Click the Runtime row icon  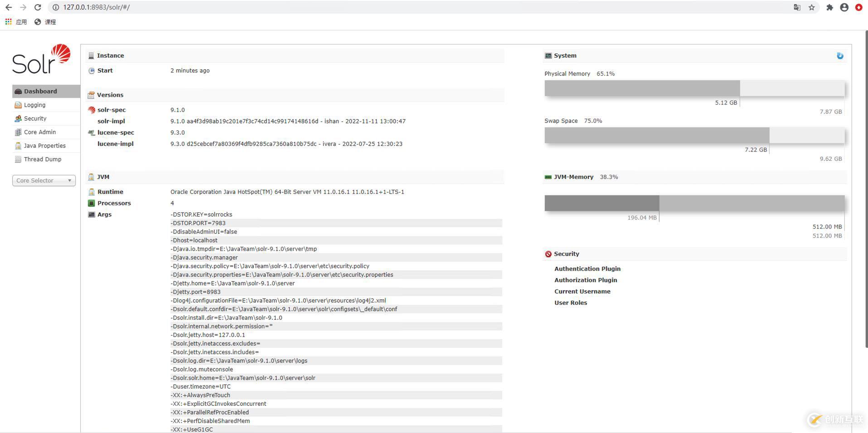(x=92, y=192)
